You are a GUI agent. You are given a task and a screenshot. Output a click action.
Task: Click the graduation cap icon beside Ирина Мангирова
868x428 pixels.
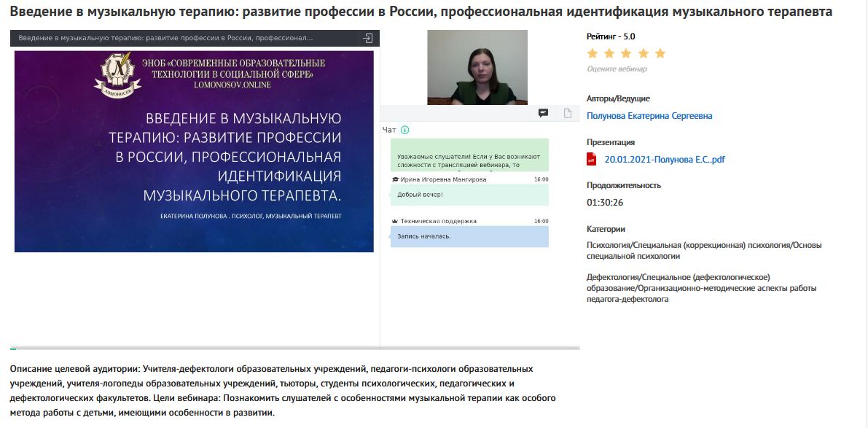coord(395,179)
